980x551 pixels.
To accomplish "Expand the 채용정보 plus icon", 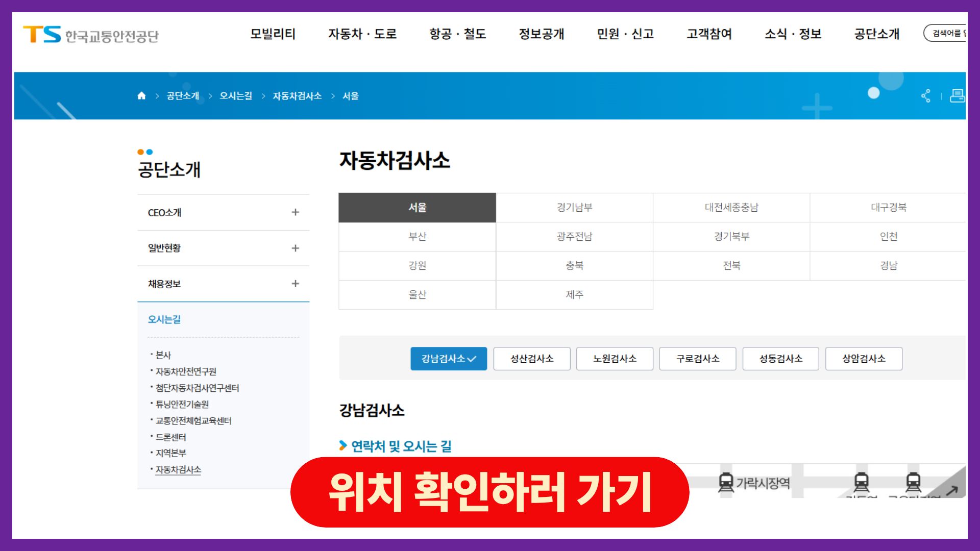I will [295, 284].
